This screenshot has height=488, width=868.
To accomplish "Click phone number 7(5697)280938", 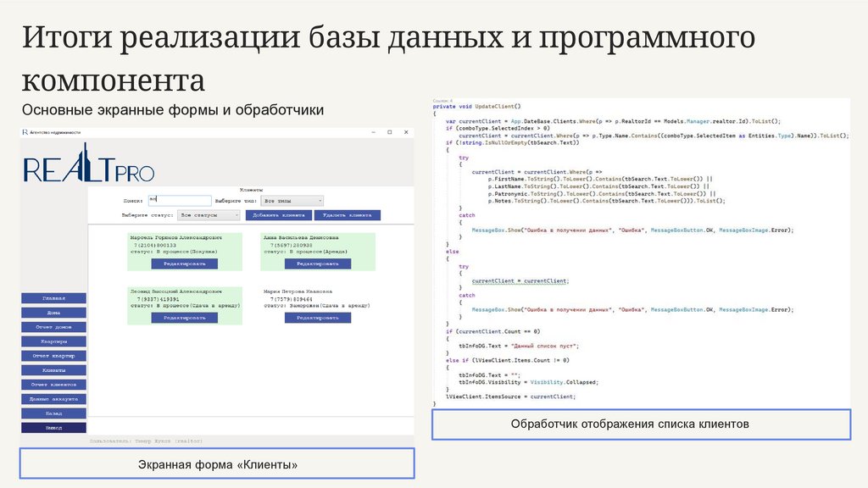I will [x=292, y=245].
